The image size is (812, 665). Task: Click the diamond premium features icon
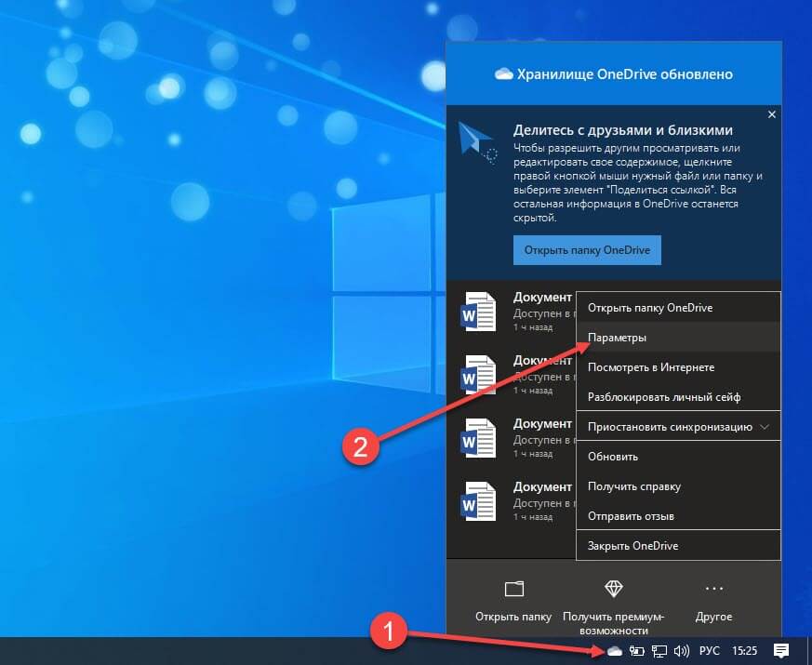tap(614, 589)
